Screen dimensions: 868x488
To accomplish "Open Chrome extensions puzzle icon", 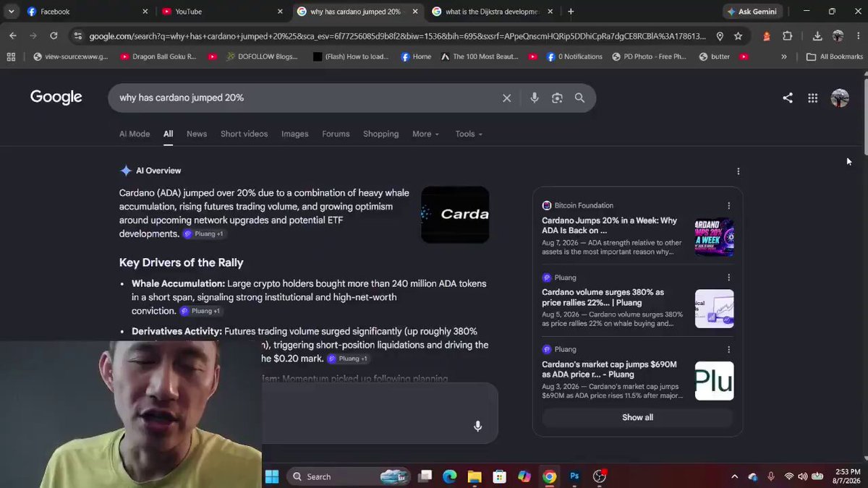I will (788, 36).
